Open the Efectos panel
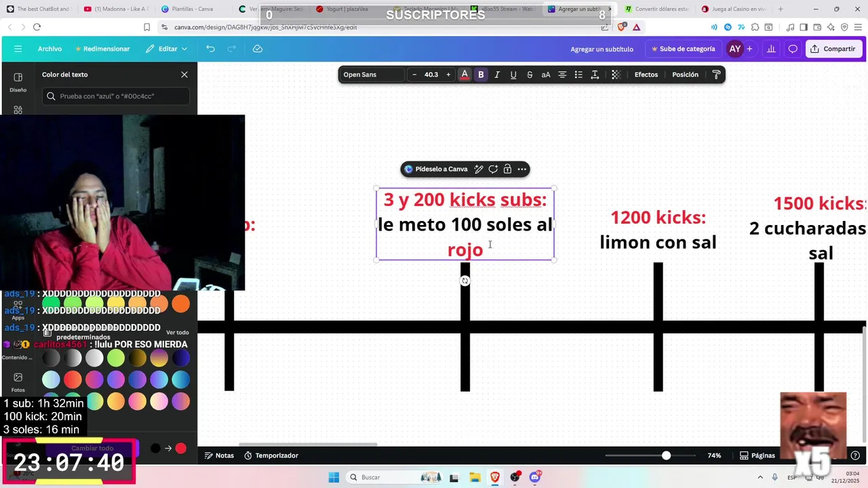Viewport: 868px width, 488px height. 646,75
